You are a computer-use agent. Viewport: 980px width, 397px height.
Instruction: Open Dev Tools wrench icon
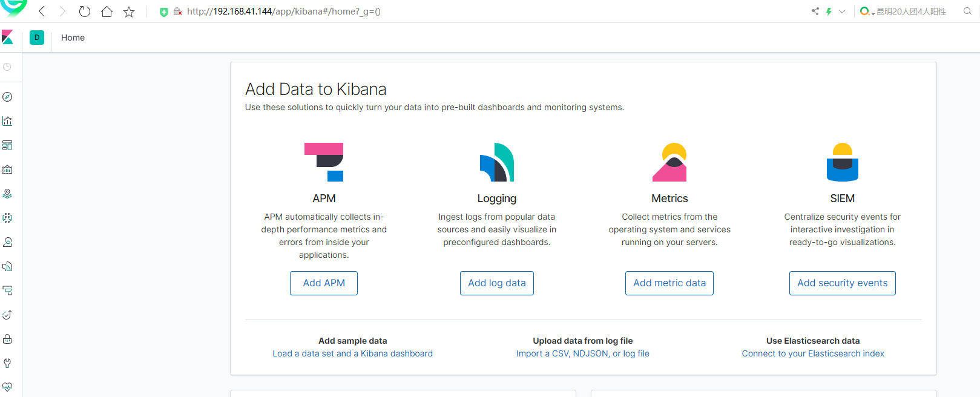point(7,363)
